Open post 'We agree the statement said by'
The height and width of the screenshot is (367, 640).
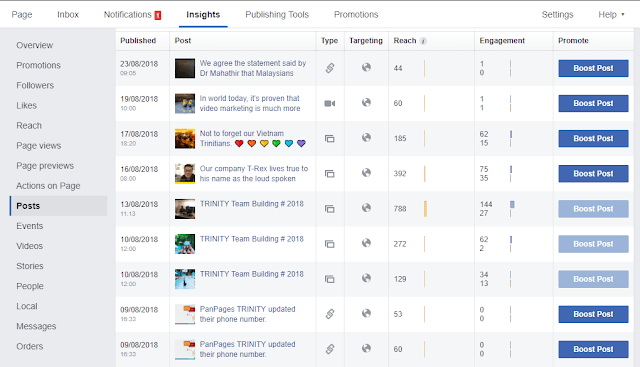[x=253, y=68]
